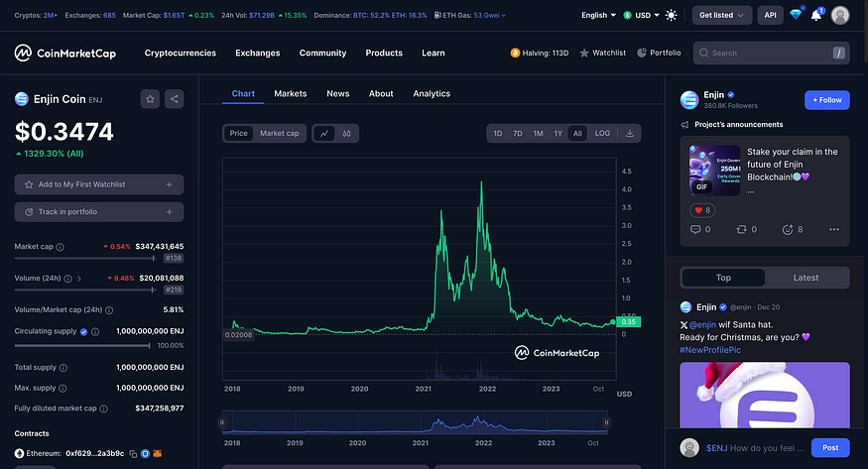
Task: Click the CoinMarketCap logo
Action: click(65, 54)
